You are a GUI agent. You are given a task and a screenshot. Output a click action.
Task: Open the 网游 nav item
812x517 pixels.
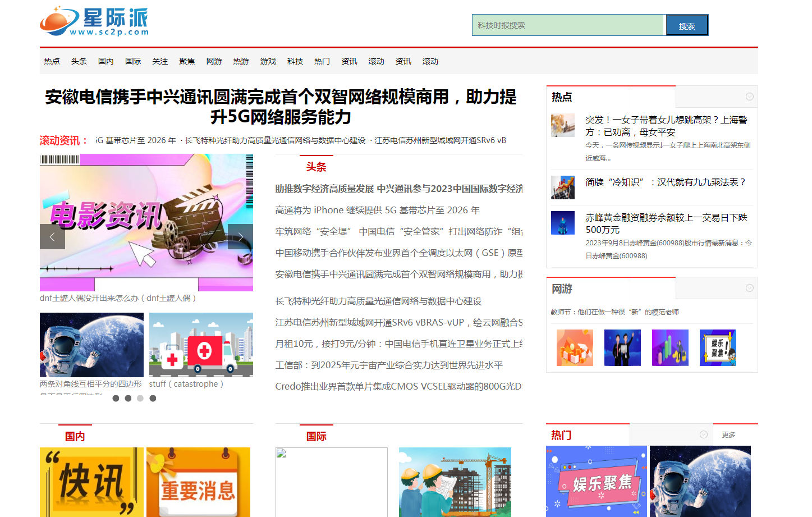click(214, 61)
